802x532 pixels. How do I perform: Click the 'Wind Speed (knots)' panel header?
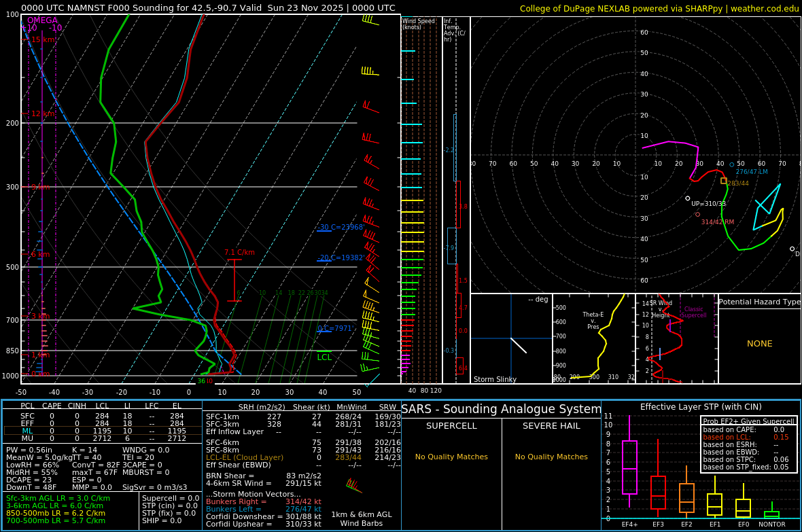pyautogui.click(x=419, y=24)
